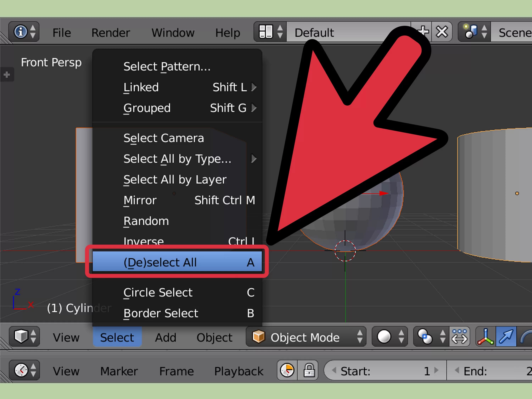Open viewport shading solid sphere selector

point(390,336)
